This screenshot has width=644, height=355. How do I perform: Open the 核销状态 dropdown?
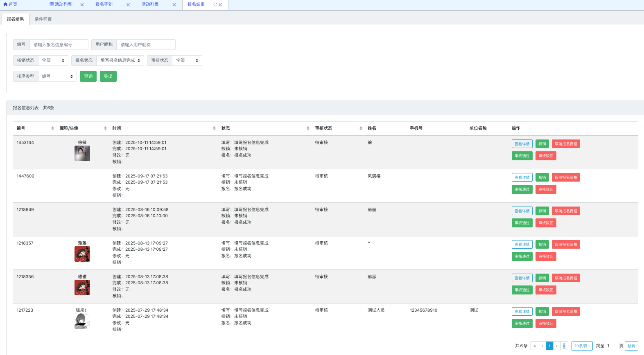tap(53, 61)
